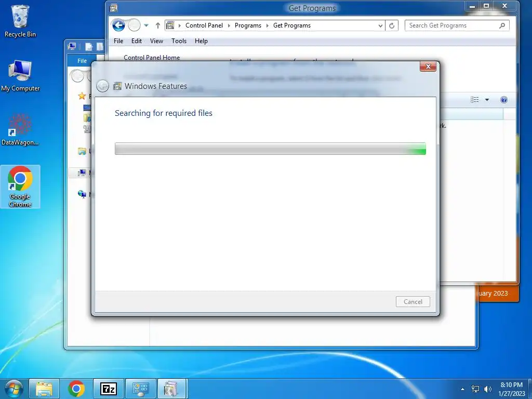
Task: Go up one level in Get Programs
Action: pos(158,25)
